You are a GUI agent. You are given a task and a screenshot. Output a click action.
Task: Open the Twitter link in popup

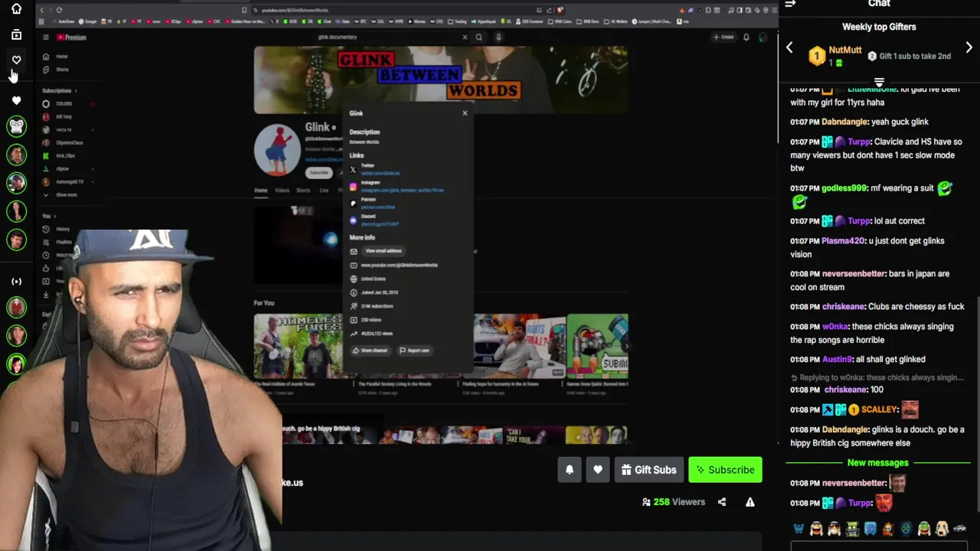pyautogui.click(x=381, y=173)
